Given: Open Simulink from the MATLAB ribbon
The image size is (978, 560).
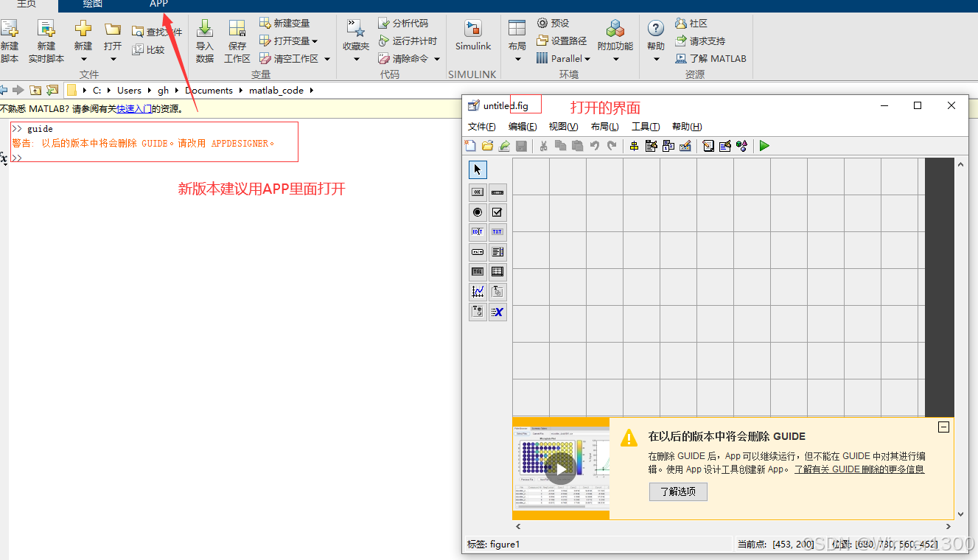Looking at the screenshot, I should coord(473,35).
